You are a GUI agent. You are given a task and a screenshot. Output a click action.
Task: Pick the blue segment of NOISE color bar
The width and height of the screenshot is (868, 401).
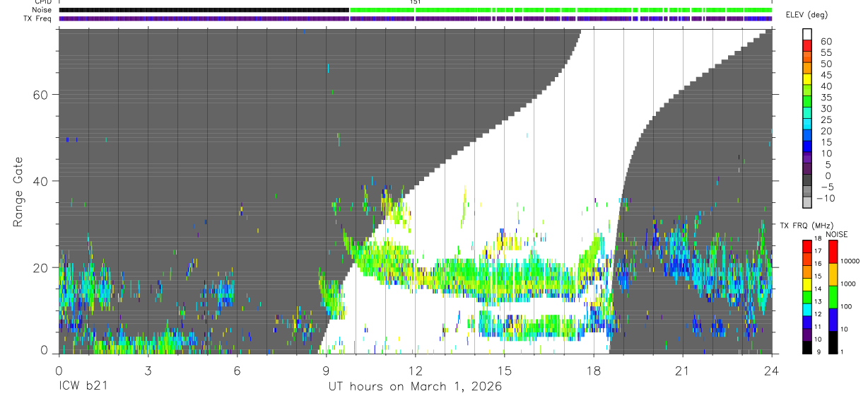click(833, 320)
